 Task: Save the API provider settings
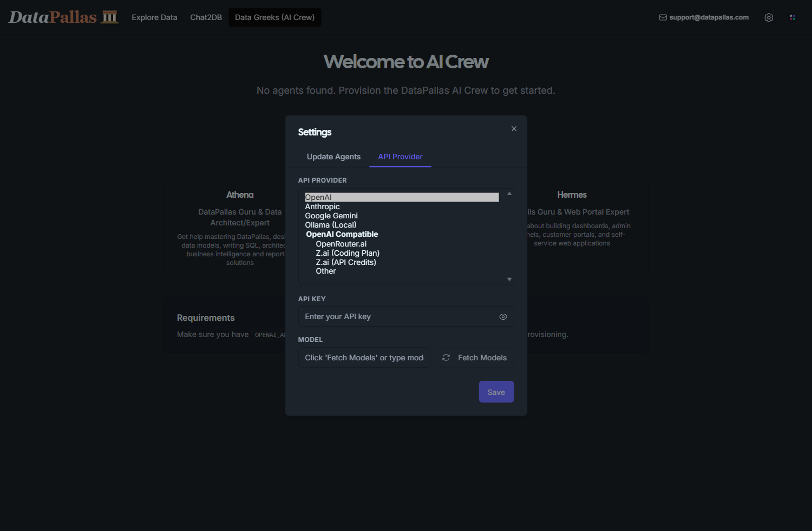[496, 392]
